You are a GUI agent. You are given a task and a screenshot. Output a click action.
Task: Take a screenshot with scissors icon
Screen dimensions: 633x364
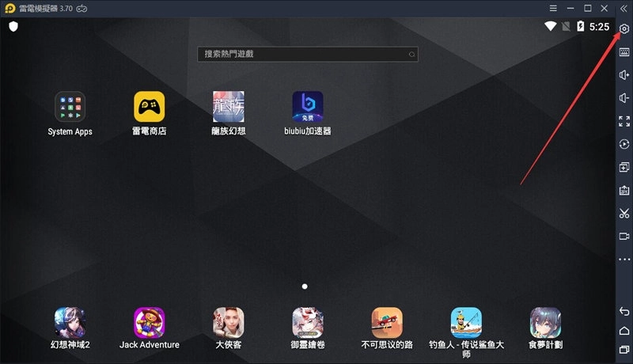(624, 214)
